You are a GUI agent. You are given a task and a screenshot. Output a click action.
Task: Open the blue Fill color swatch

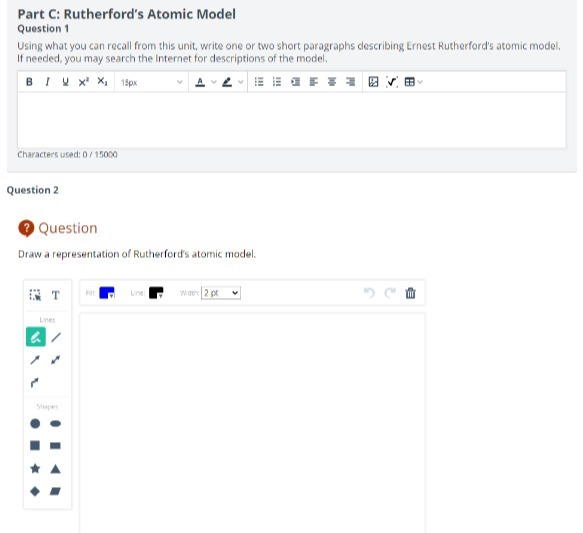(x=107, y=293)
